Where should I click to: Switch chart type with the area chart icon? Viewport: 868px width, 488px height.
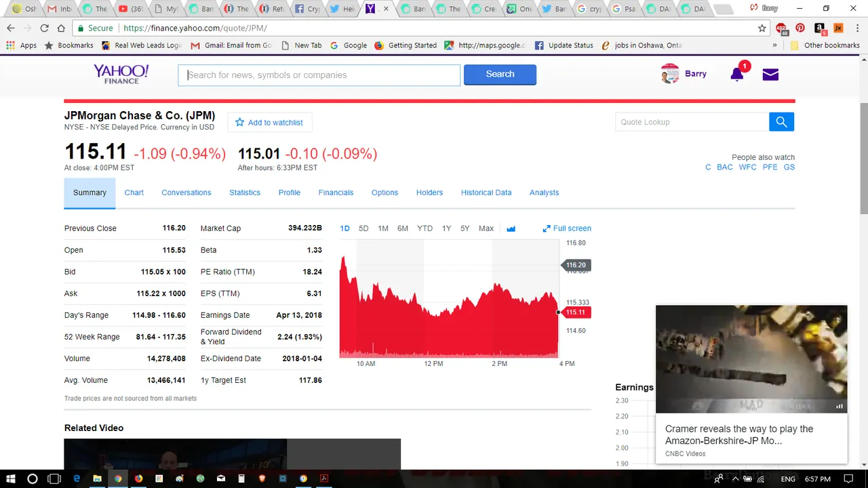[x=511, y=228]
